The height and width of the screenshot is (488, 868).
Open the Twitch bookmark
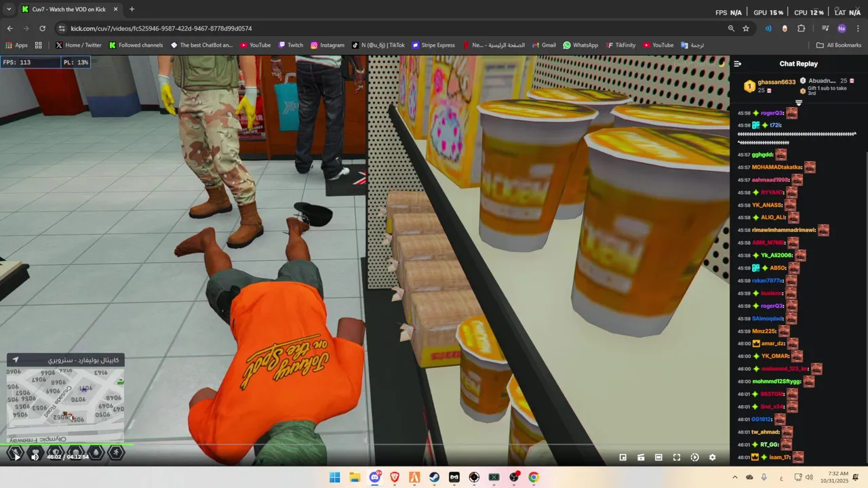290,45
